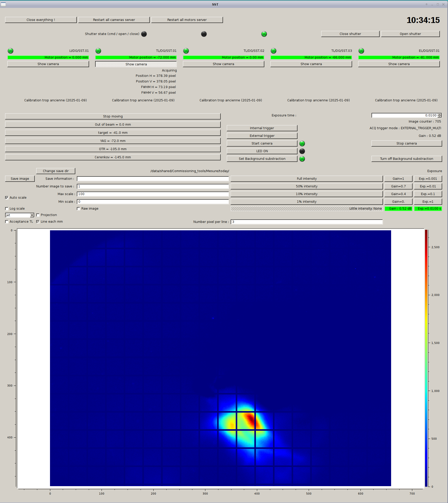Image resolution: width=448 pixels, height=503 pixels.
Task: Click the green LED beside Start camera
Action: (302, 143)
